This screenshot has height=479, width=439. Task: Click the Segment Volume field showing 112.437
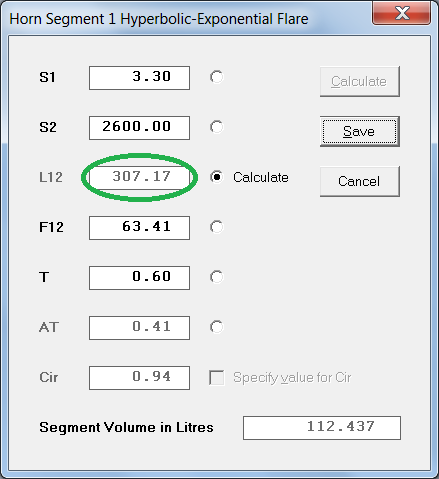(x=322, y=428)
